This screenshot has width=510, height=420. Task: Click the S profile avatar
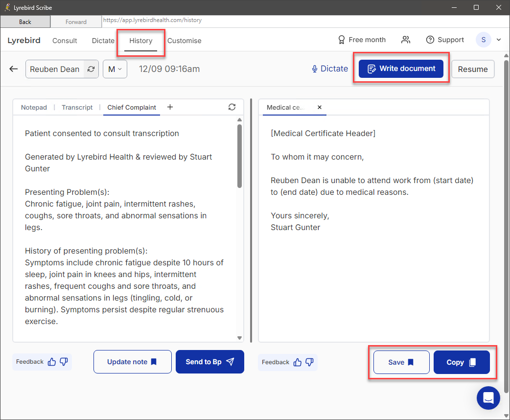484,40
